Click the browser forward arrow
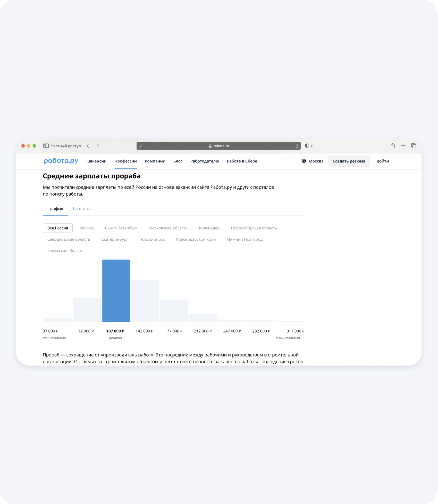Screen dimensions: 438x504 (98, 146)
